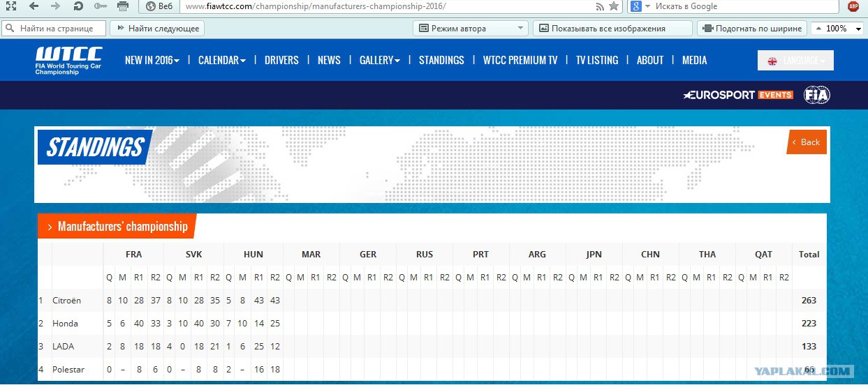The width and height of the screenshot is (868, 392).
Task: Open the DRIVERS menu item
Action: pos(281,60)
